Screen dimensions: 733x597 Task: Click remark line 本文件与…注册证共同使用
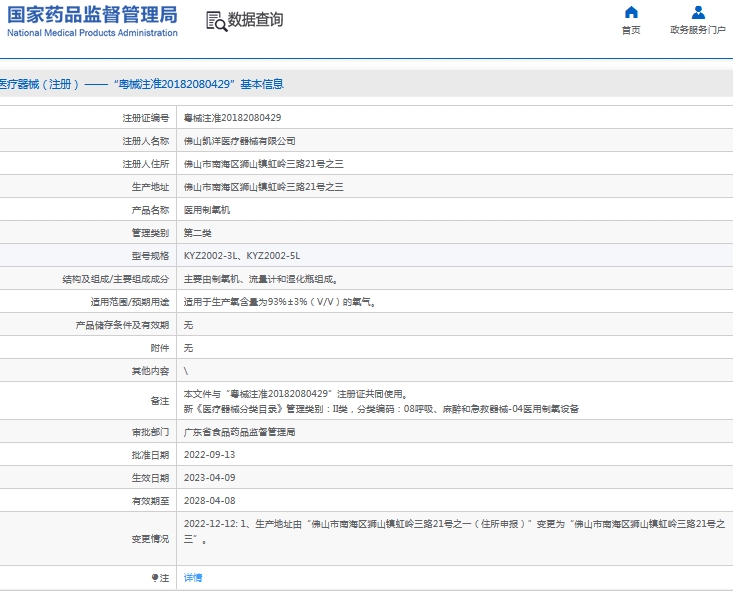pos(295,394)
